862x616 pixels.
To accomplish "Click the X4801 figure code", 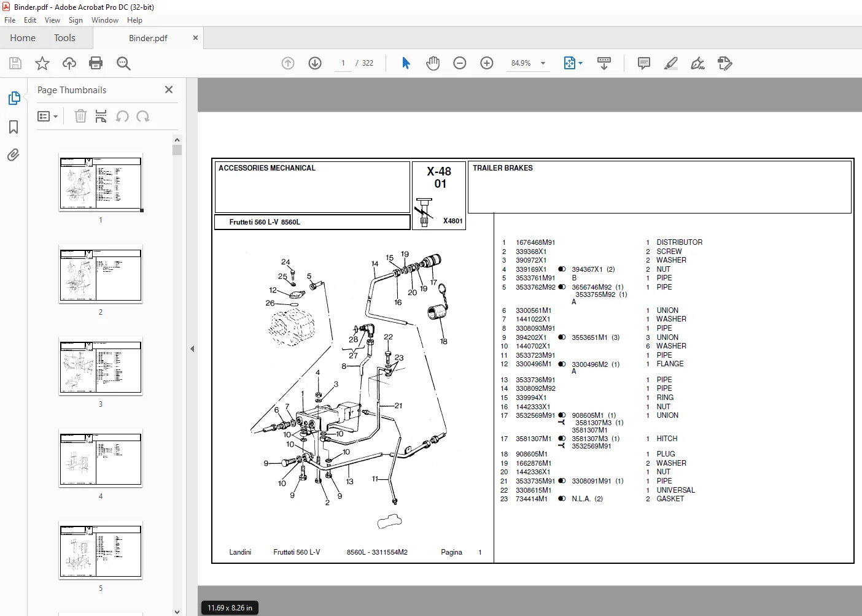I will tap(453, 221).
